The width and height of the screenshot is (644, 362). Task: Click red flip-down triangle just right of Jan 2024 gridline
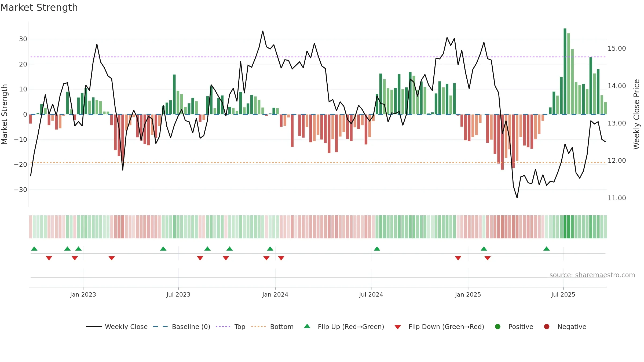pos(281,258)
